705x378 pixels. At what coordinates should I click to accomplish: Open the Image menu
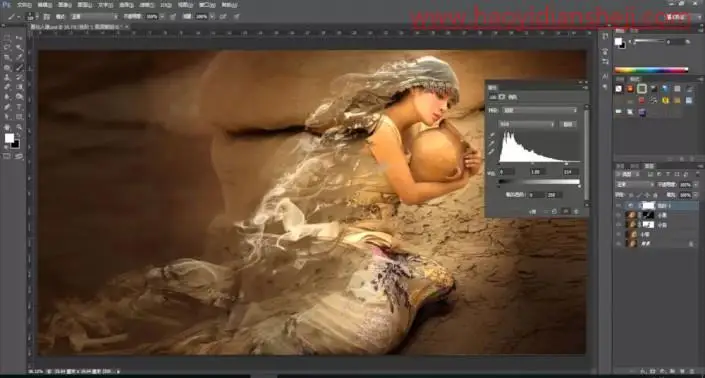tap(64, 5)
